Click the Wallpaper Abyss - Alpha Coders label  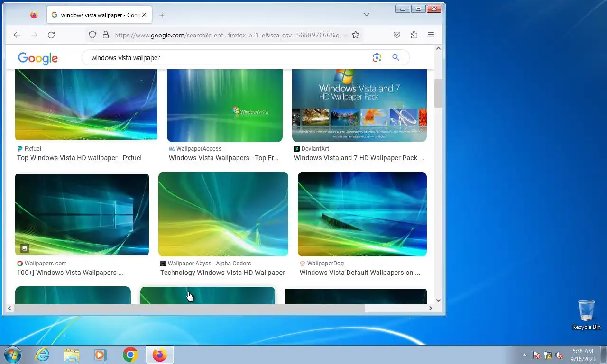pyautogui.click(x=209, y=264)
